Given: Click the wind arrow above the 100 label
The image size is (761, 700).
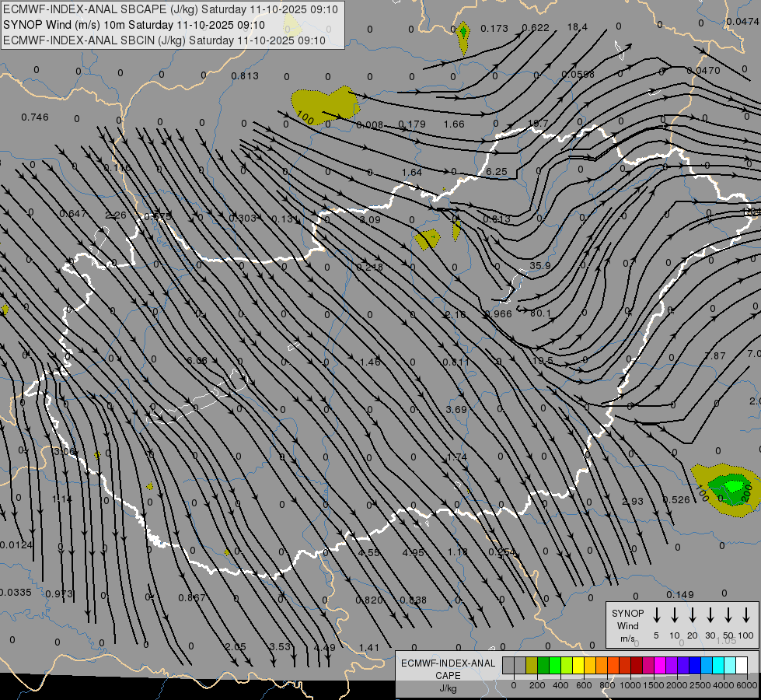Looking at the screenshot, I should pos(746,615).
